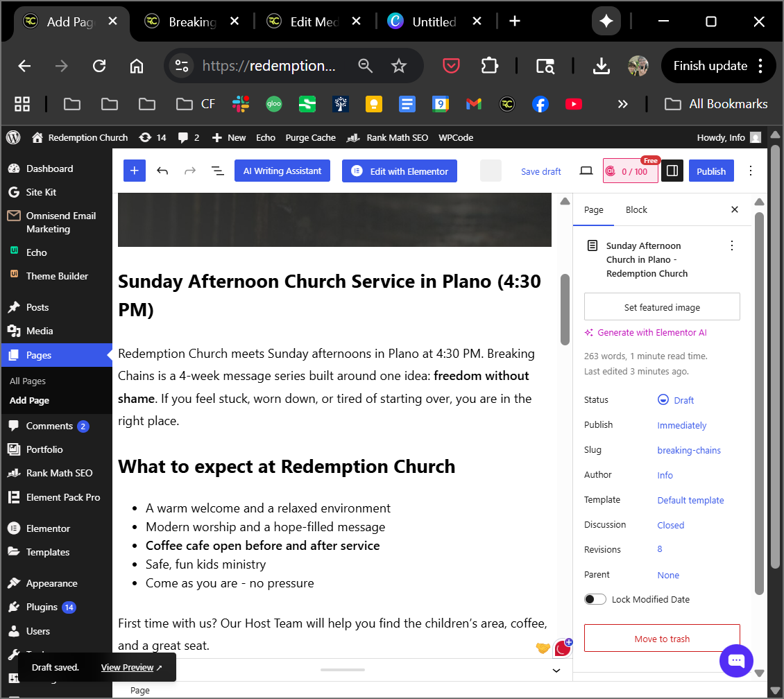
Task: Open the Document Overview list icon
Action: point(217,171)
